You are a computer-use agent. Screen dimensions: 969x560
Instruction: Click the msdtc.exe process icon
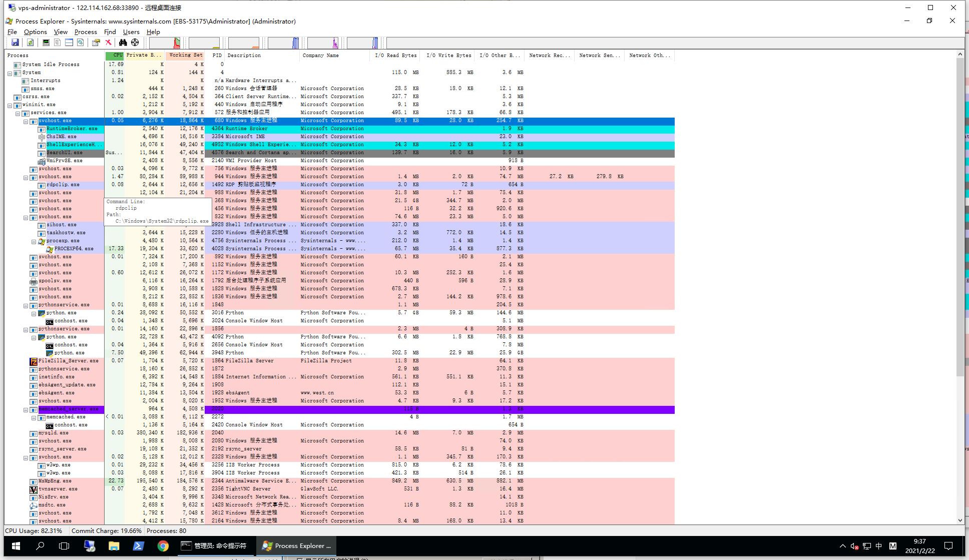[34, 505]
